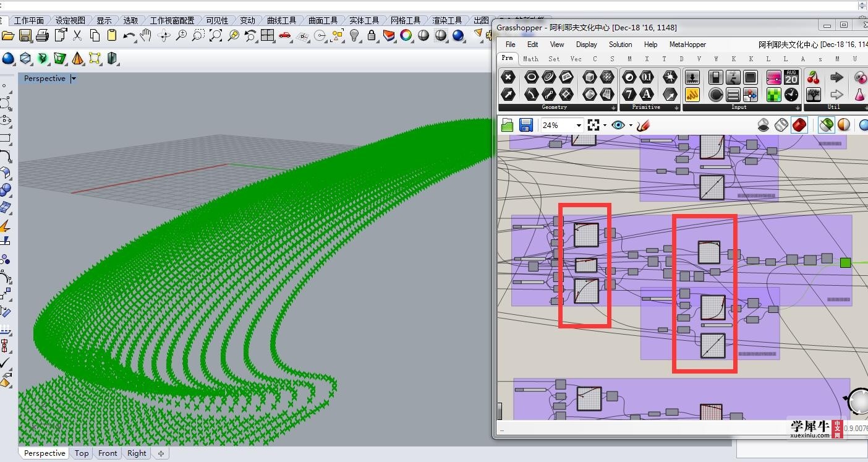Switch to the Front viewport tab
The image size is (868, 462).
tap(108, 453)
